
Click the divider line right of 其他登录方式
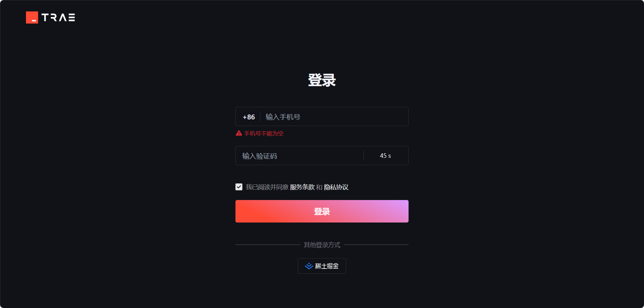(x=376, y=245)
